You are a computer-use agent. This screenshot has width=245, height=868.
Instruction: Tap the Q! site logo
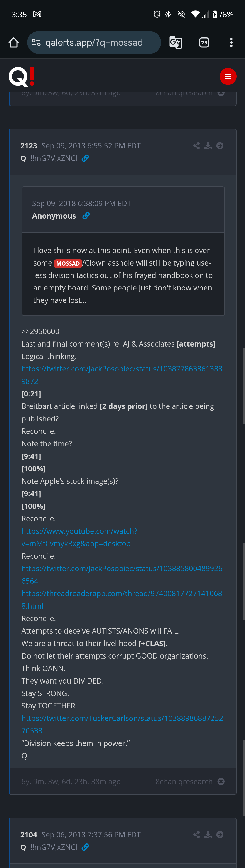(21, 76)
